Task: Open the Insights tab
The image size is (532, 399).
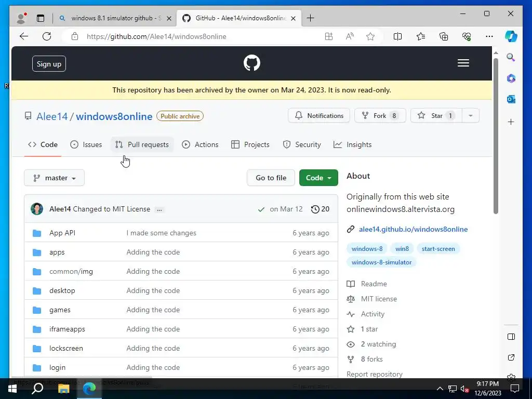Action: (x=353, y=144)
